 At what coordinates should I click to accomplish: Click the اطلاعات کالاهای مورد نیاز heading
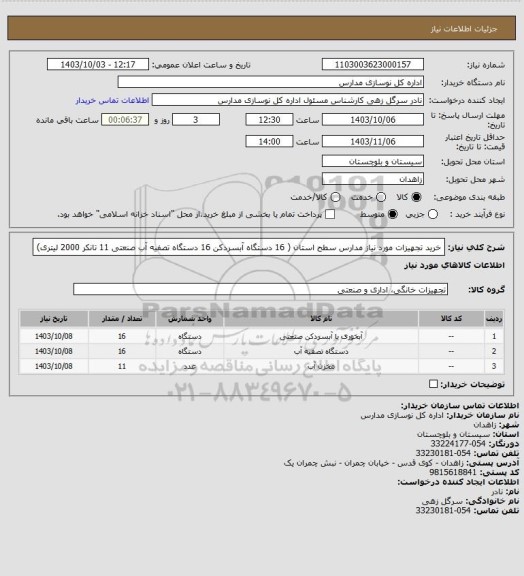tap(454, 265)
